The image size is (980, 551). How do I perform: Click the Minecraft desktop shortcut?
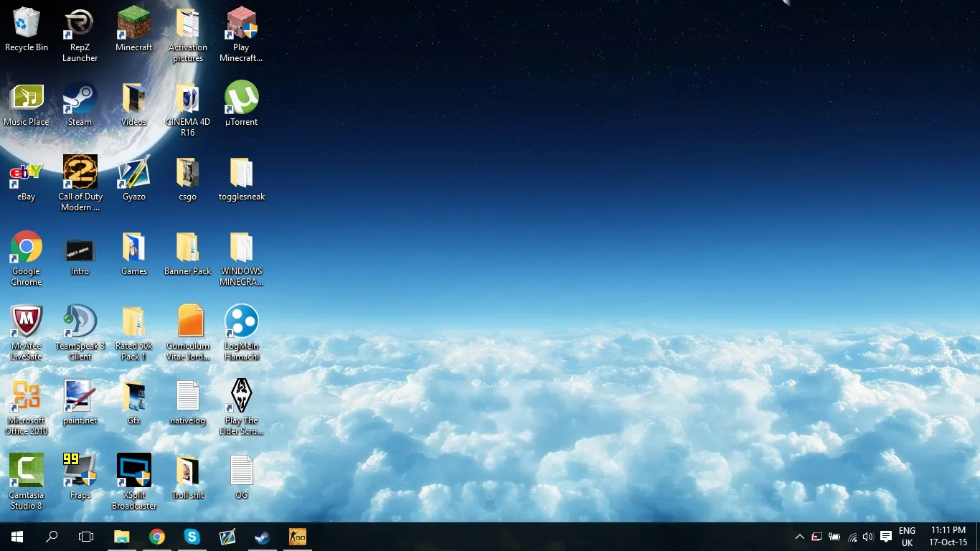click(x=134, y=29)
